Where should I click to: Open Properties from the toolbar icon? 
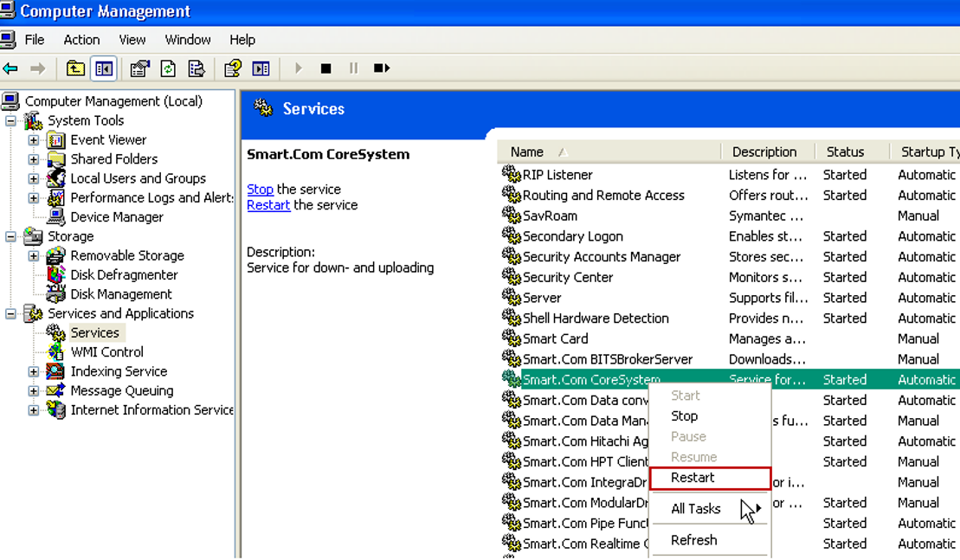coord(139,68)
